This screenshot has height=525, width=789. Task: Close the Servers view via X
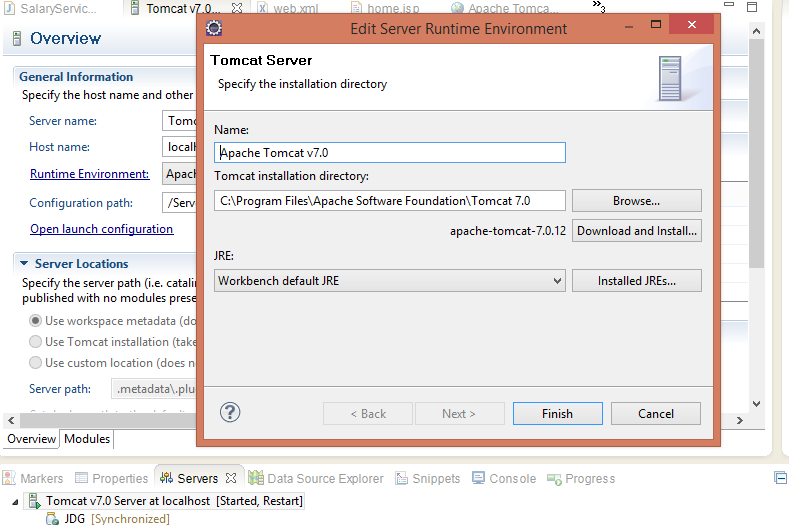pyautogui.click(x=231, y=478)
